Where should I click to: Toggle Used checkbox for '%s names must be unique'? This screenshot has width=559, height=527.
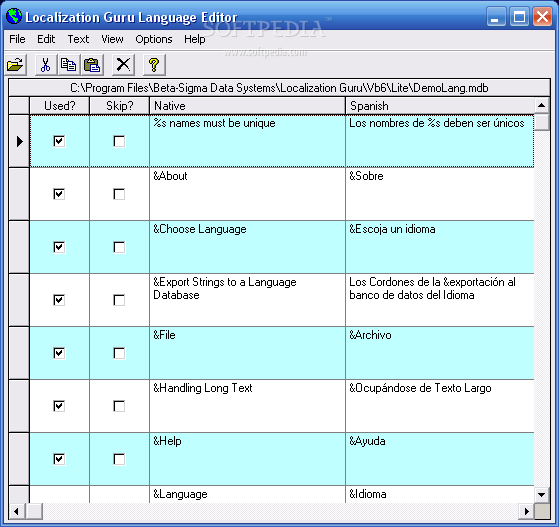click(x=59, y=141)
